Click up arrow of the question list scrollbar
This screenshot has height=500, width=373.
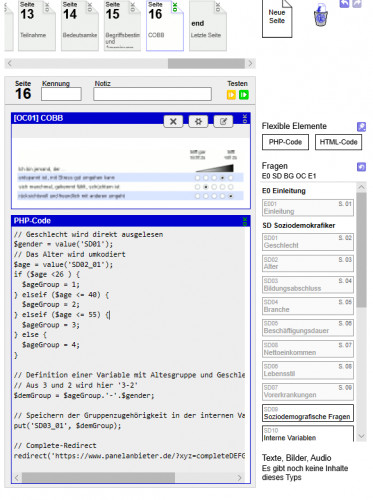pyautogui.click(x=361, y=187)
